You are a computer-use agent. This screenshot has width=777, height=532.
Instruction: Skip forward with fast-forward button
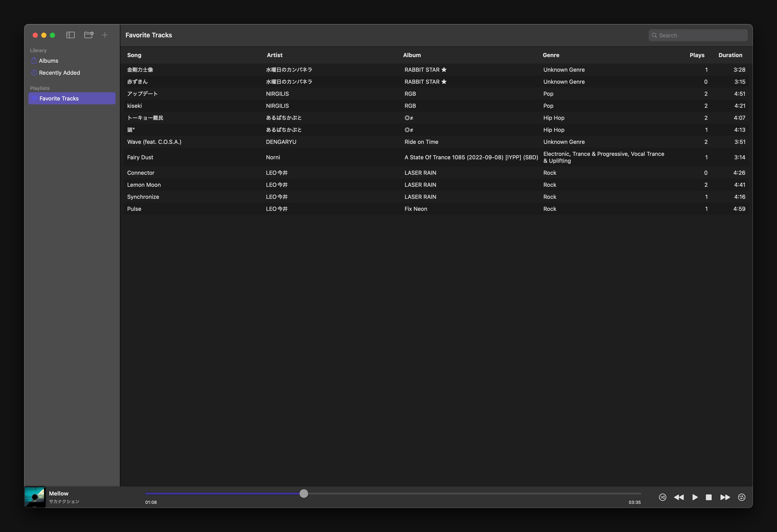(x=725, y=497)
